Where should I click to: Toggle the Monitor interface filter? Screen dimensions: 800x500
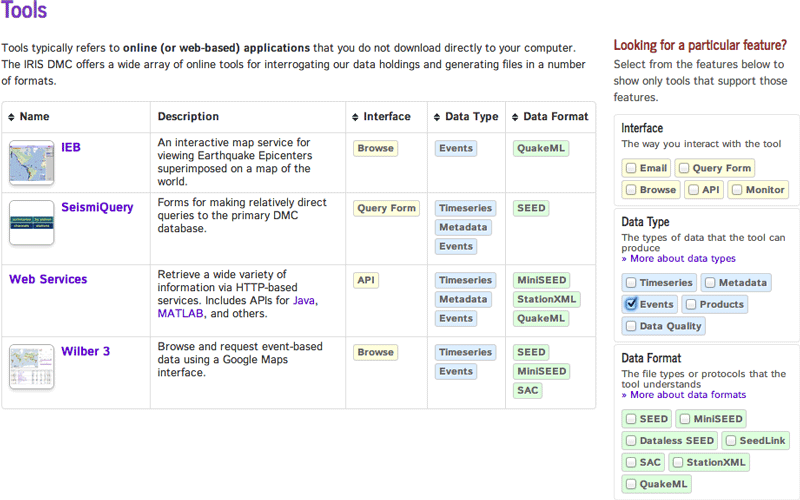pos(737,190)
